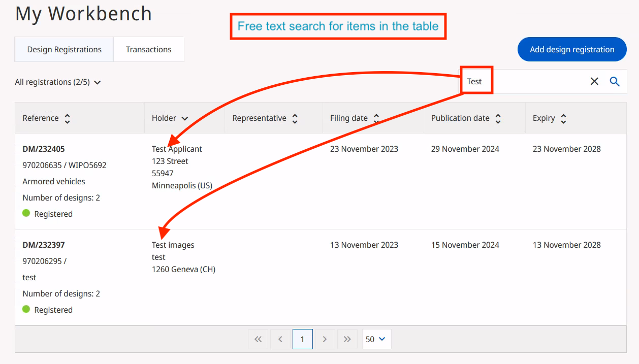Select the Design Registrations tab
639x364 pixels.
64,50
